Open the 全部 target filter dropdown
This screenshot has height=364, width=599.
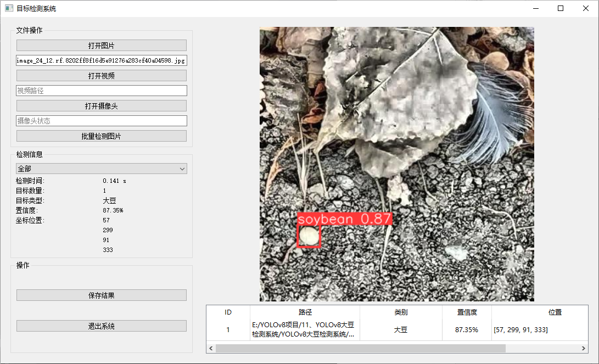pos(101,169)
